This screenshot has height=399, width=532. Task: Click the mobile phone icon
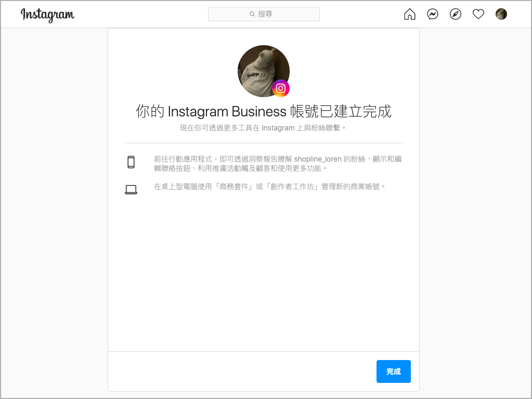click(x=131, y=162)
